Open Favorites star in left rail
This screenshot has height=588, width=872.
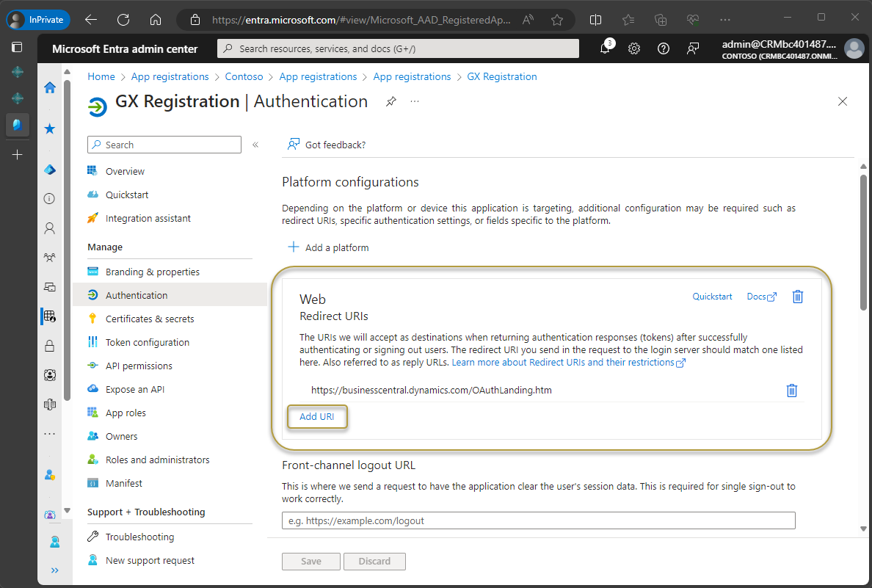[x=50, y=129]
